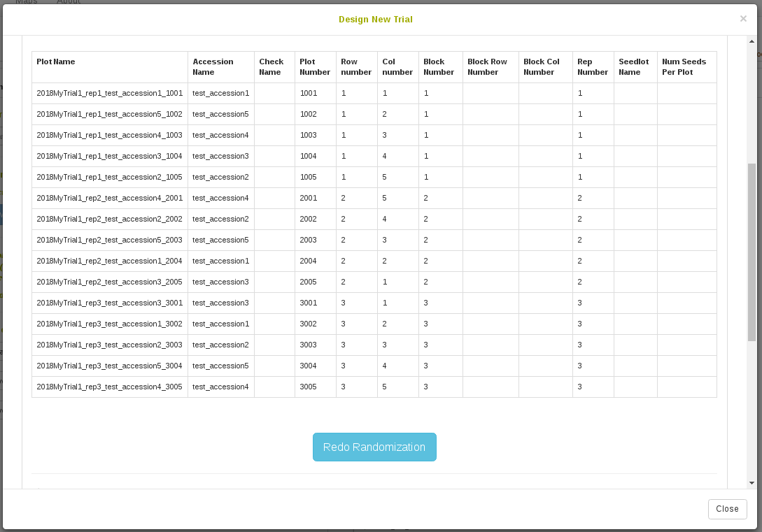Click plot number cell 1005
The width and height of the screenshot is (762, 532).
coord(316,177)
